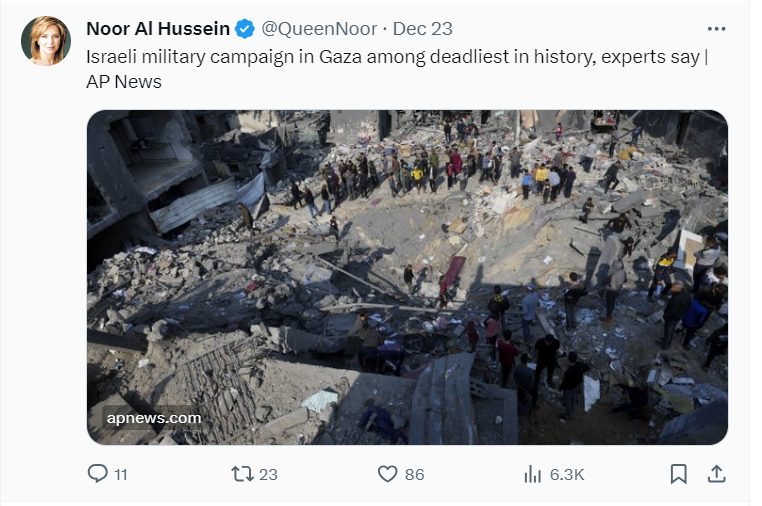Click the blue verified badge

click(x=246, y=29)
